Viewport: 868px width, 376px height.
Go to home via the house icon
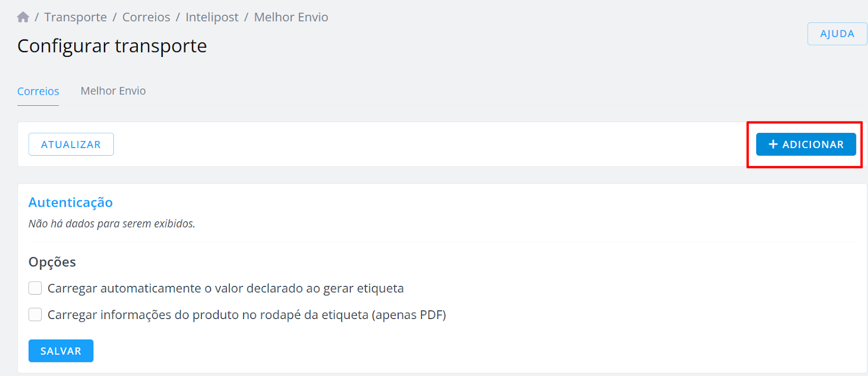point(23,17)
